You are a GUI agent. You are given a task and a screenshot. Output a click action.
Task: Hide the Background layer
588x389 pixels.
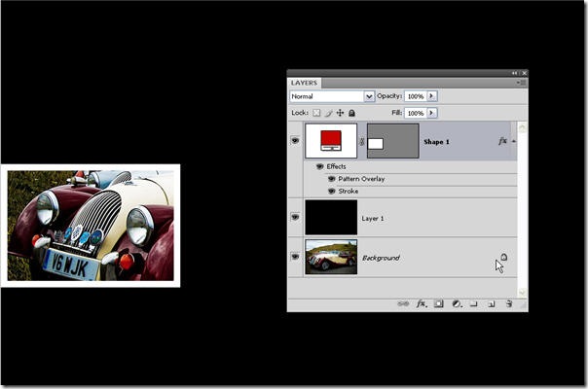pyautogui.click(x=295, y=257)
